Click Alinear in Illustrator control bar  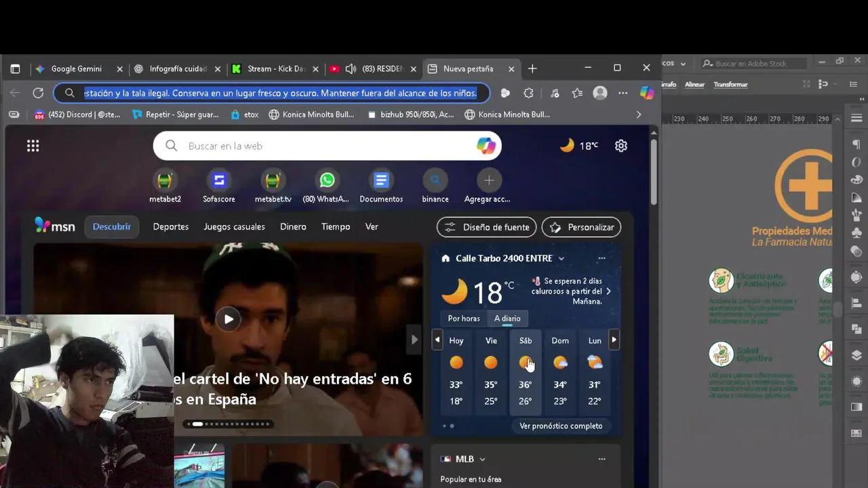(694, 85)
